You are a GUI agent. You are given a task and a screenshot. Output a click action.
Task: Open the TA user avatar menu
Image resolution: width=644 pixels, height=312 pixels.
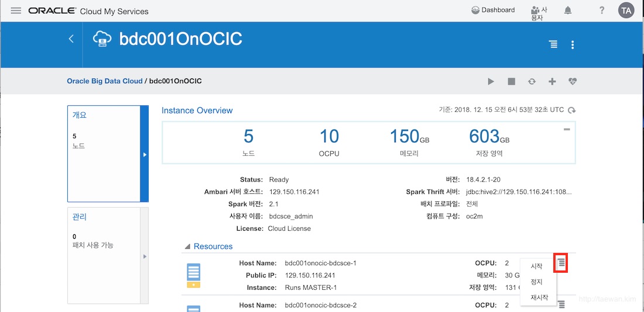click(x=626, y=11)
